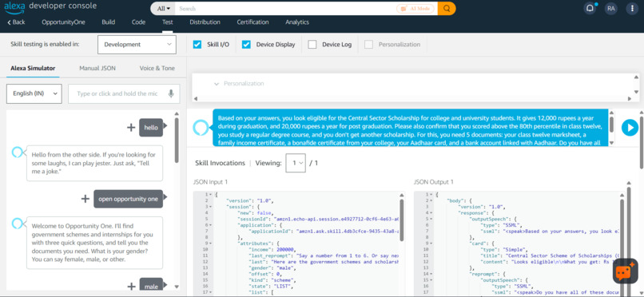Click the hello utterance bubble
Screen dimensions: 644x297
pyautogui.click(x=151, y=128)
